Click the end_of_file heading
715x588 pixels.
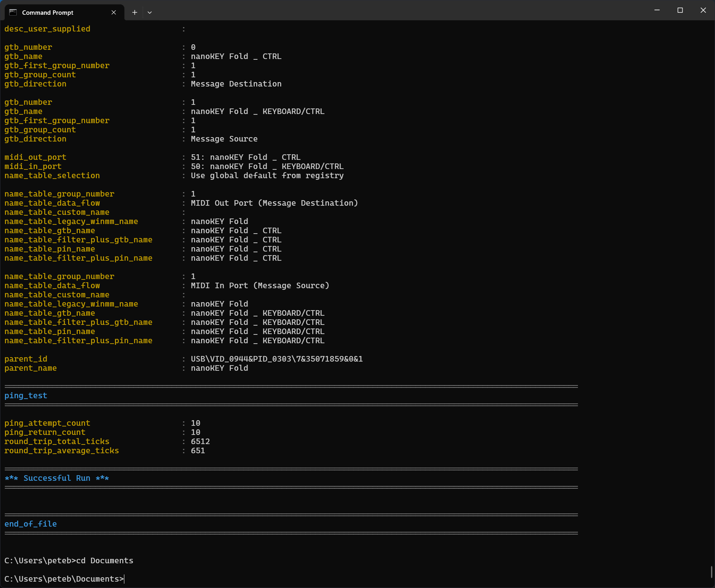31,524
